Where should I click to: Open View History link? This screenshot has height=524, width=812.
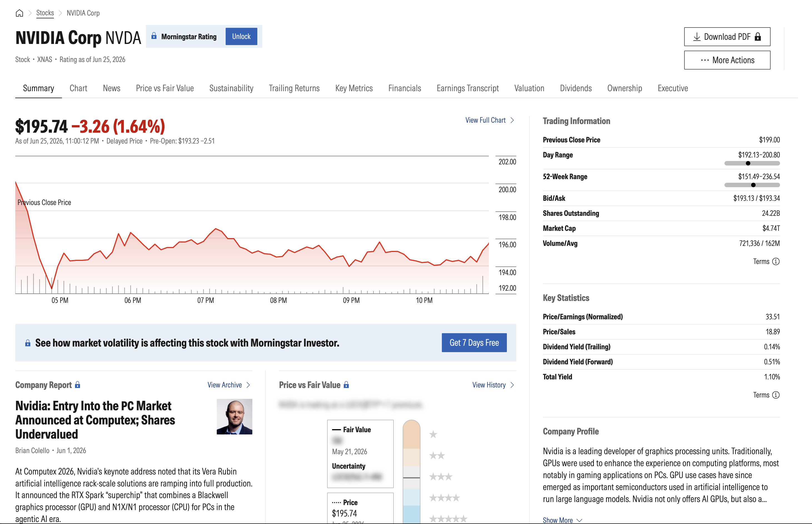(x=489, y=385)
